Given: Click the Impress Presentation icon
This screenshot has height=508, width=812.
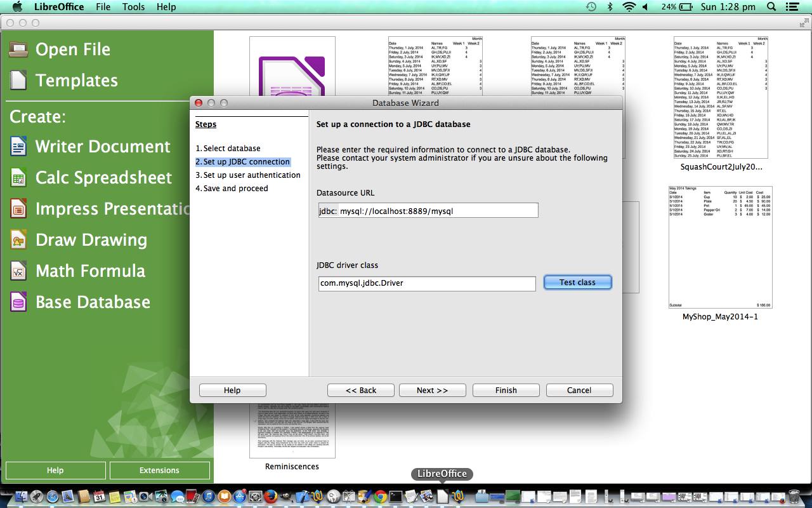Looking at the screenshot, I should (18, 209).
